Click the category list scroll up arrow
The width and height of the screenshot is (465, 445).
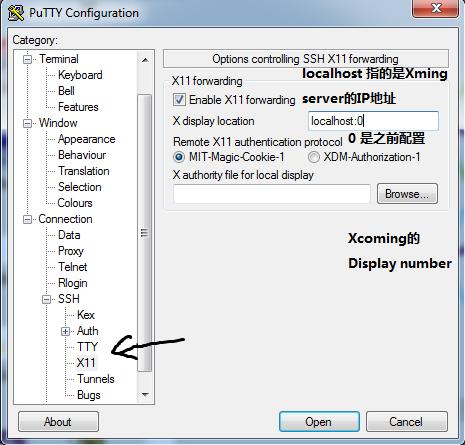145,60
